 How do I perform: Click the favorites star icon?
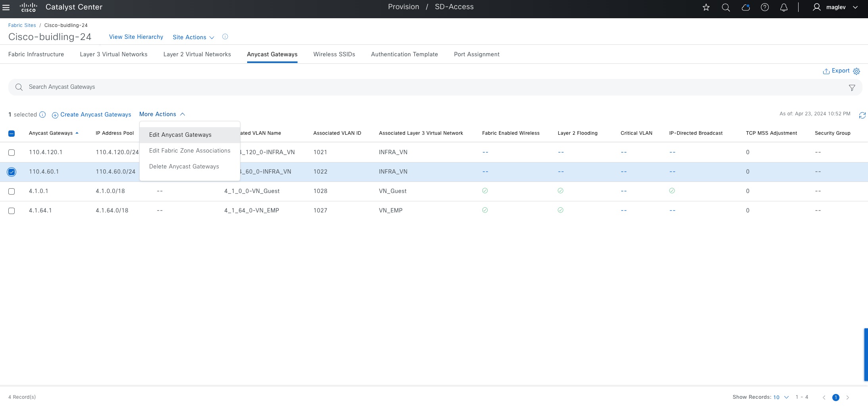point(706,7)
